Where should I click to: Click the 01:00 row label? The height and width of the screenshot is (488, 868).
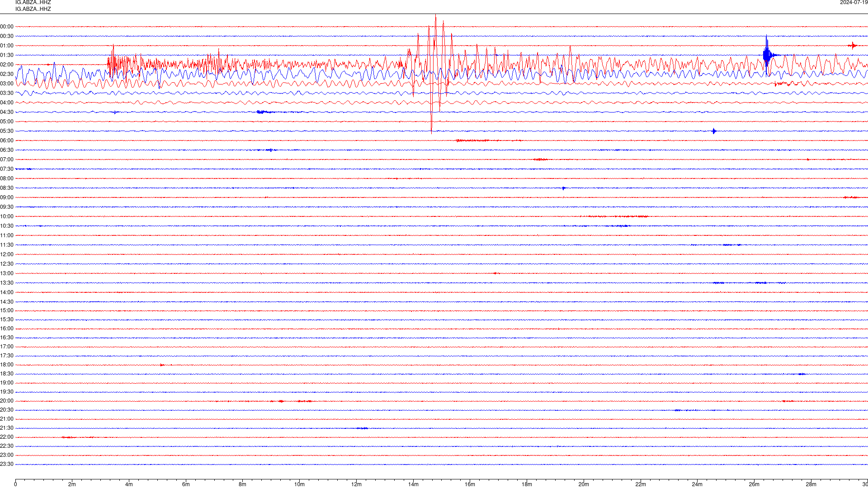(7, 46)
